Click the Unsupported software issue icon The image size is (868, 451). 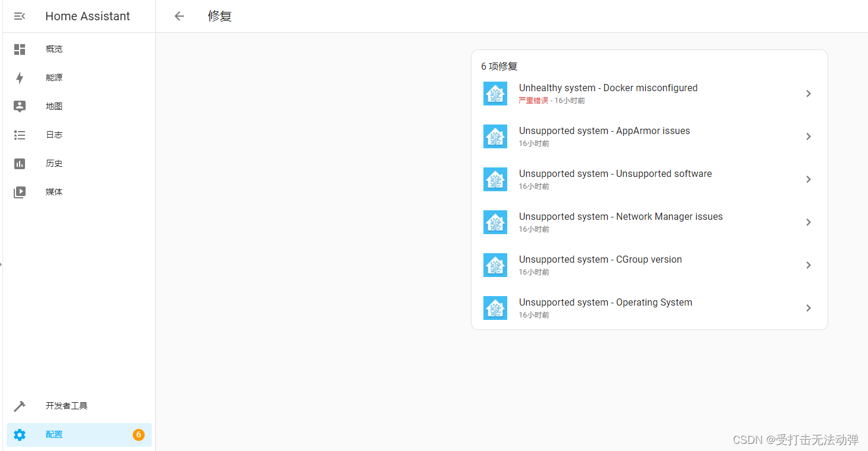pyautogui.click(x=495, y=179)
